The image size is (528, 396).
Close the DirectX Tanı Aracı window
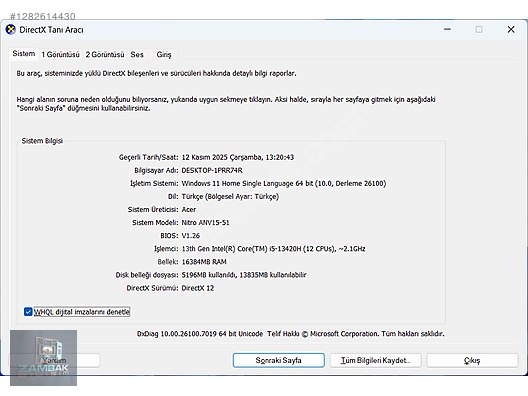coord(511,30)
